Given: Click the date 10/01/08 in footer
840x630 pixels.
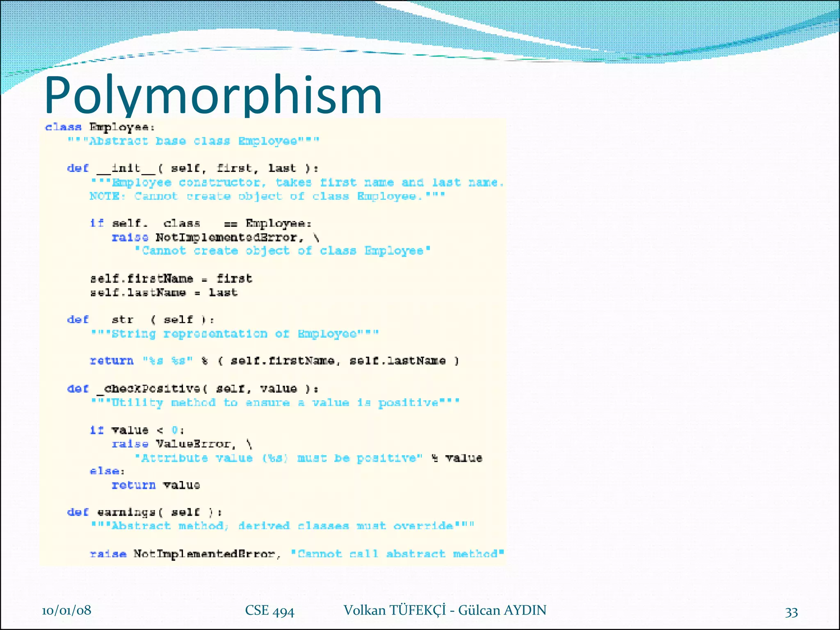Looking at the screenshot, I should coord(66,610).
